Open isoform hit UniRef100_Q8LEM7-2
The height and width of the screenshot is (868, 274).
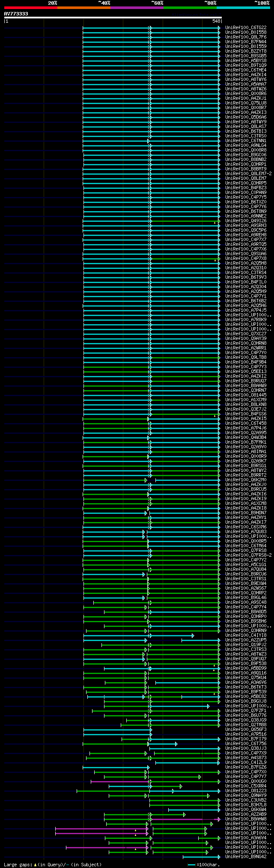[248, 174]
